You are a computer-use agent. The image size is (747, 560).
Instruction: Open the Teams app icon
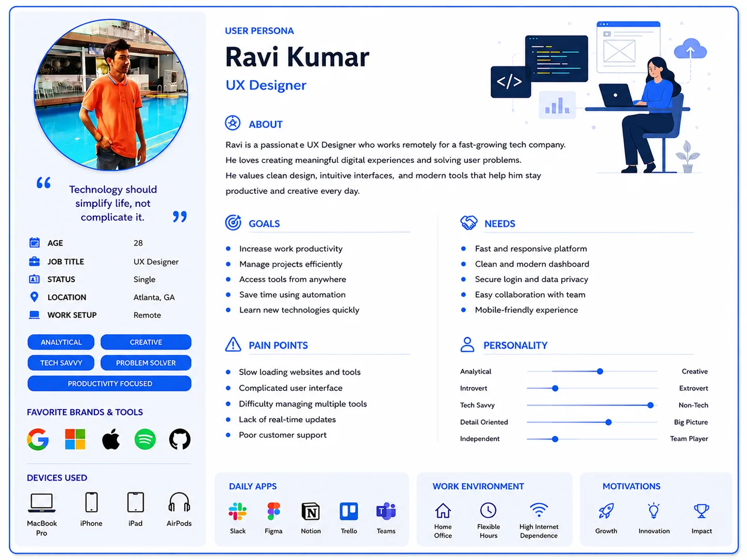click(x=386, y=512)
